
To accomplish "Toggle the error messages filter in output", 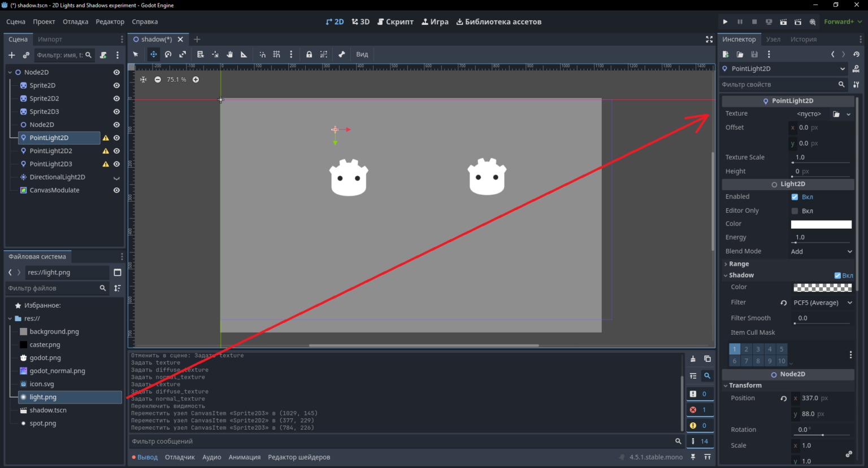I will click(700, 410).
